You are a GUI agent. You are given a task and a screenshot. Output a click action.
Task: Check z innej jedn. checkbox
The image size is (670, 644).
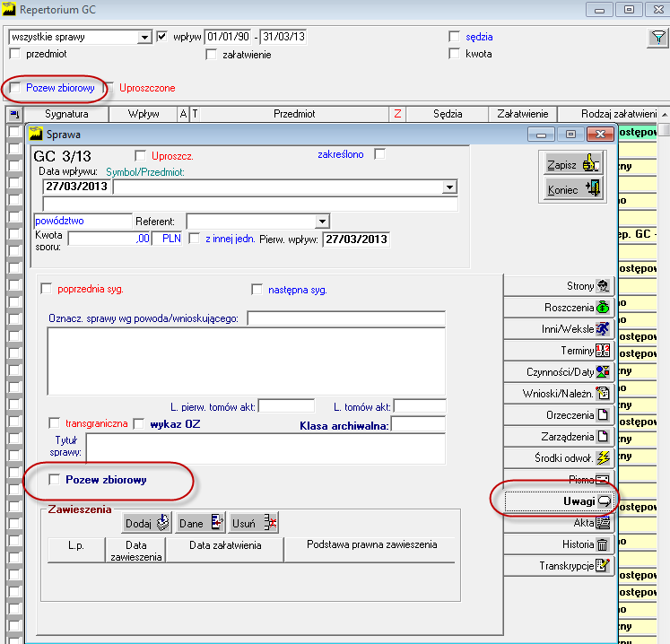point(194,238)
